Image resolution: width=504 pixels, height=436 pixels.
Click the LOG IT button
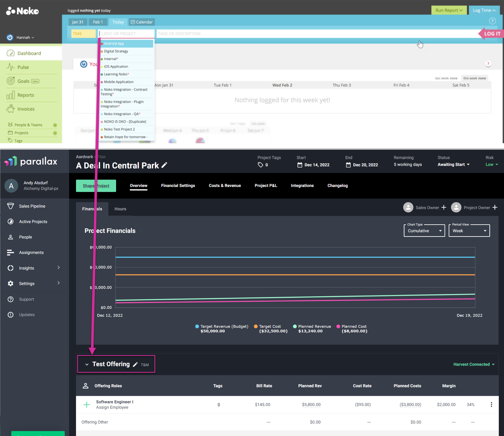click(x=492, y=34)
